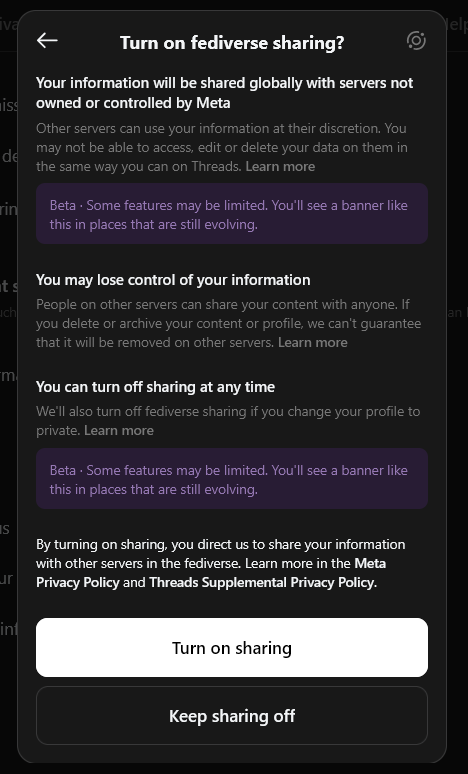
Task: Open Threads Supplemental Privacy Policy link
Action: [x=261, y=582]
